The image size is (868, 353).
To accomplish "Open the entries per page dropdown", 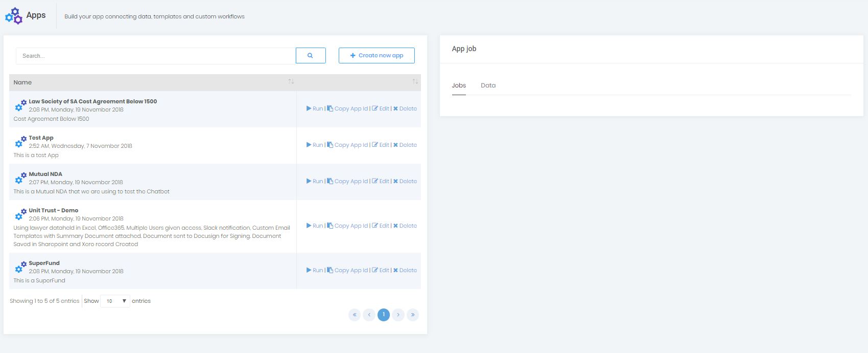I will tap(115, 301).
